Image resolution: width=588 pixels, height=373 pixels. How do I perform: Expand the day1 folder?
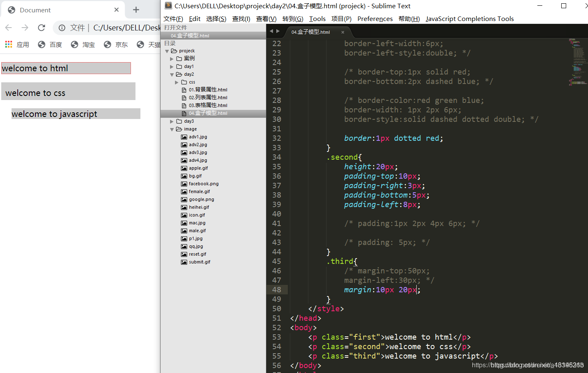[172, 67]
